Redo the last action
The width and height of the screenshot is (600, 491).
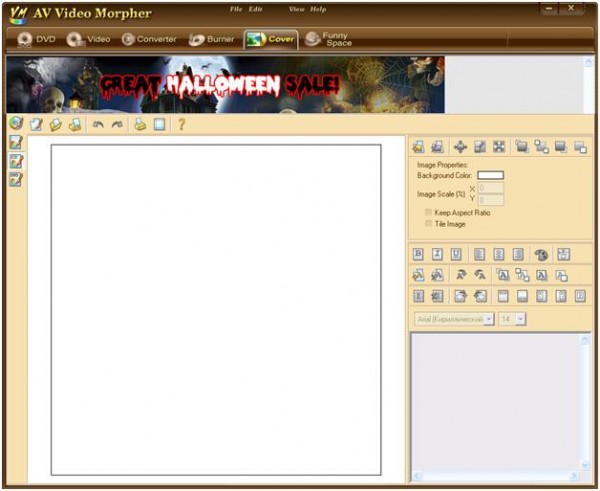point(117,124)
